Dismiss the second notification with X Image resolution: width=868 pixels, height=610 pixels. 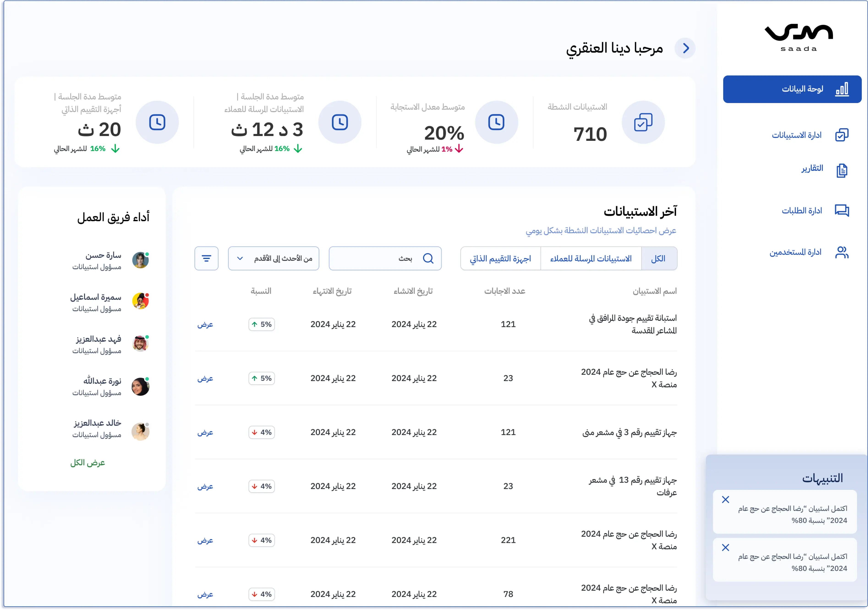point(726,548)
